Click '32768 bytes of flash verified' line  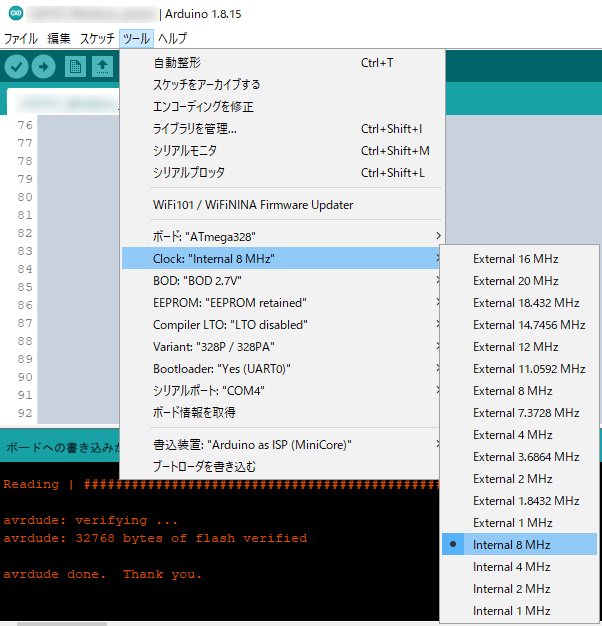(191, 538)
